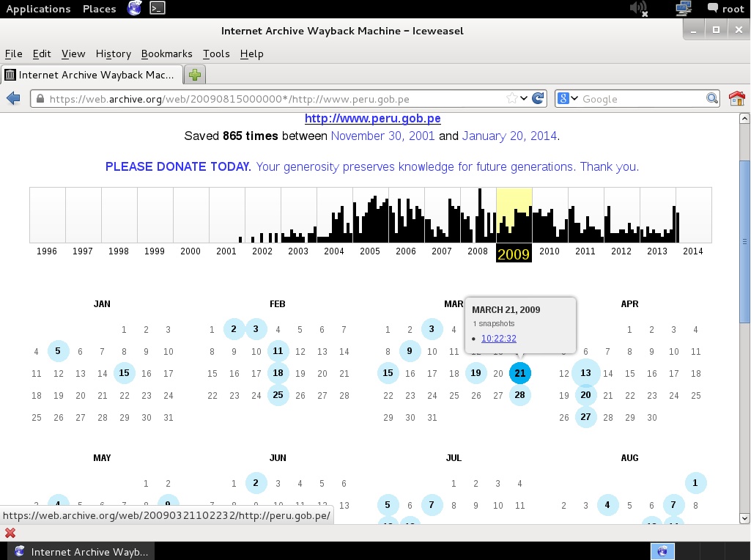Open the network connections icon in top panel
This screenshot has height=560, width=751.
click(x=684, y=9)
